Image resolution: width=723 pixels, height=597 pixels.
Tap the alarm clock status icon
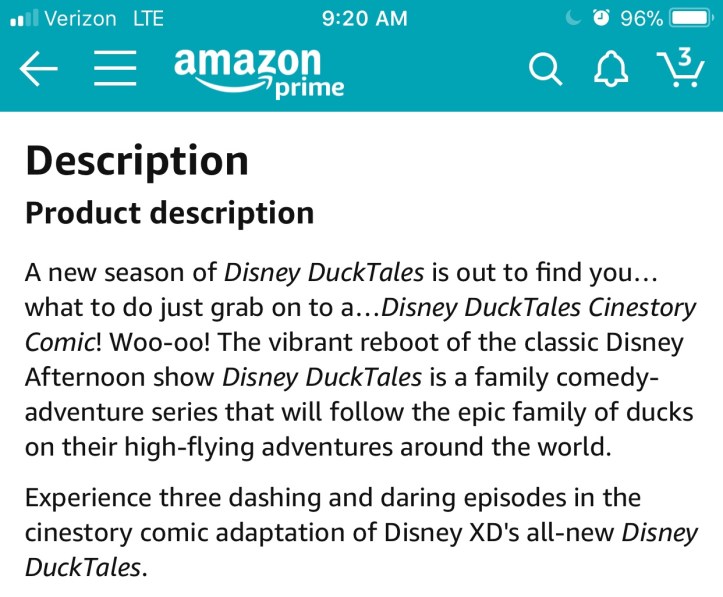point(600,18)
